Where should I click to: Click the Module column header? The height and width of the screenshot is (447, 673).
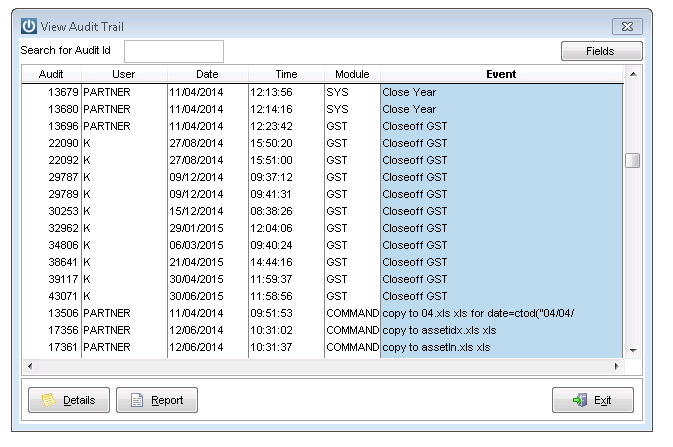click(352, 74)
